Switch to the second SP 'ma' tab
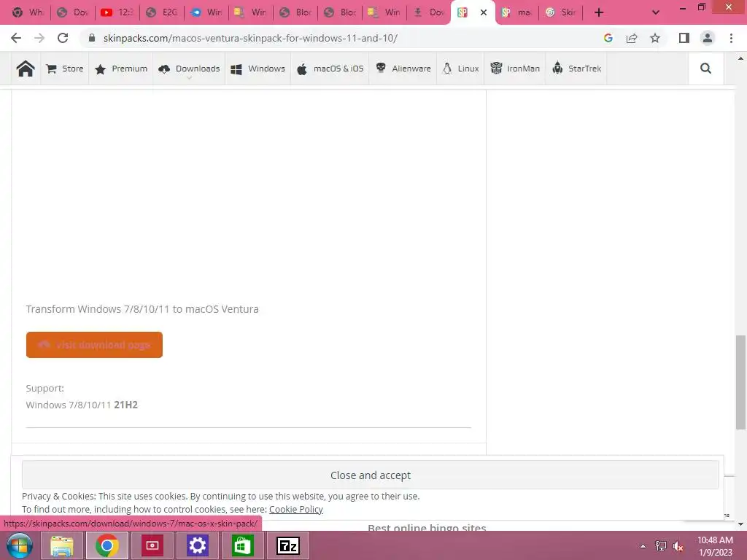The height and width of the screenshot is (560, 747). 516,12
